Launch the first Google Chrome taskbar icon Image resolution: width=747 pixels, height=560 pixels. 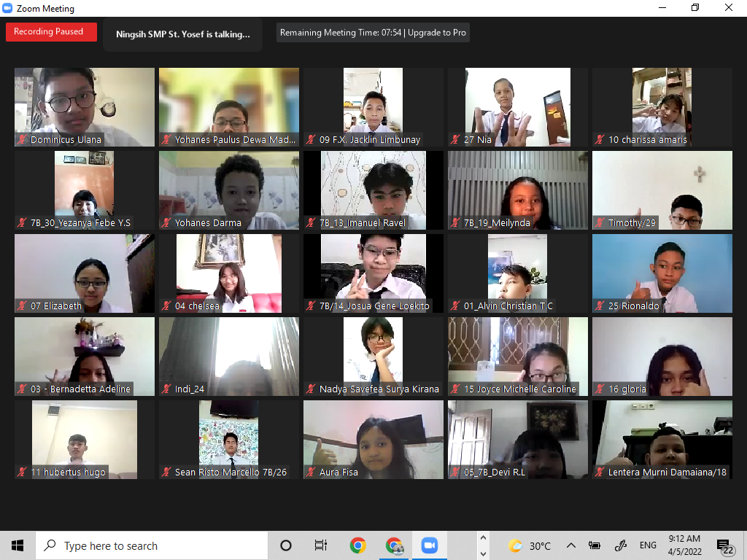[357, 545]
